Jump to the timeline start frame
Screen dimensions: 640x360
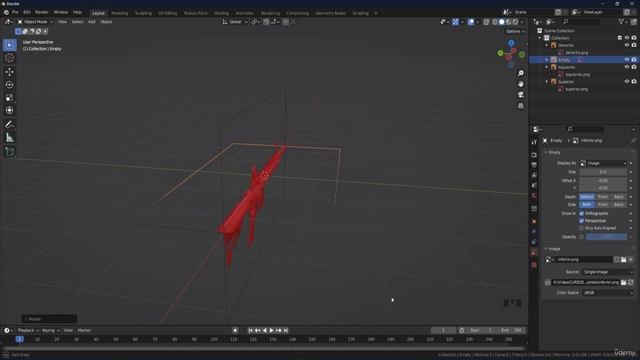pos(251,330)
